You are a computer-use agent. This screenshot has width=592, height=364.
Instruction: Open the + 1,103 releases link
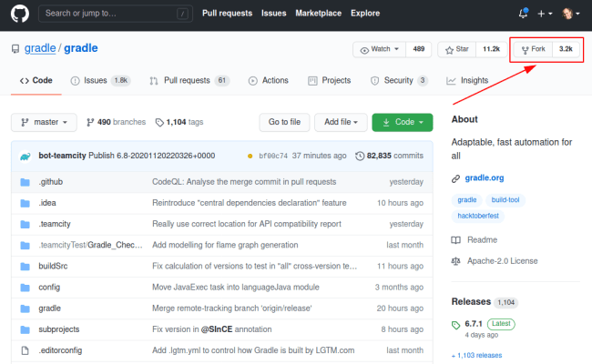tap(476, 355)
